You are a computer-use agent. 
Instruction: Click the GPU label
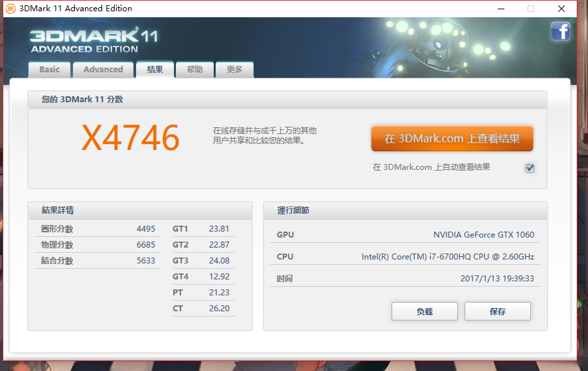click(285, 235)
